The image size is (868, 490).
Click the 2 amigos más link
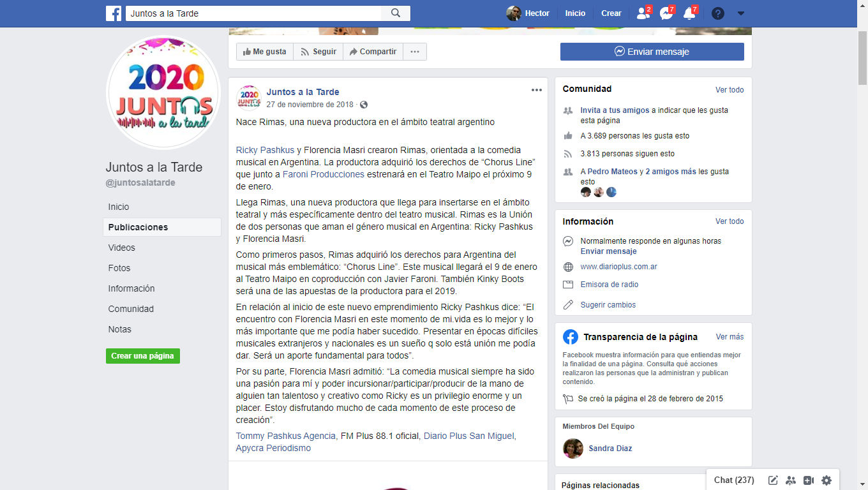click(x=671, y=172)
